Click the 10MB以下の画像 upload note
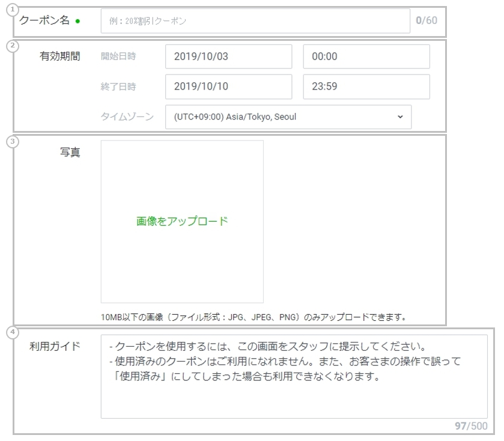 (254, 317)
